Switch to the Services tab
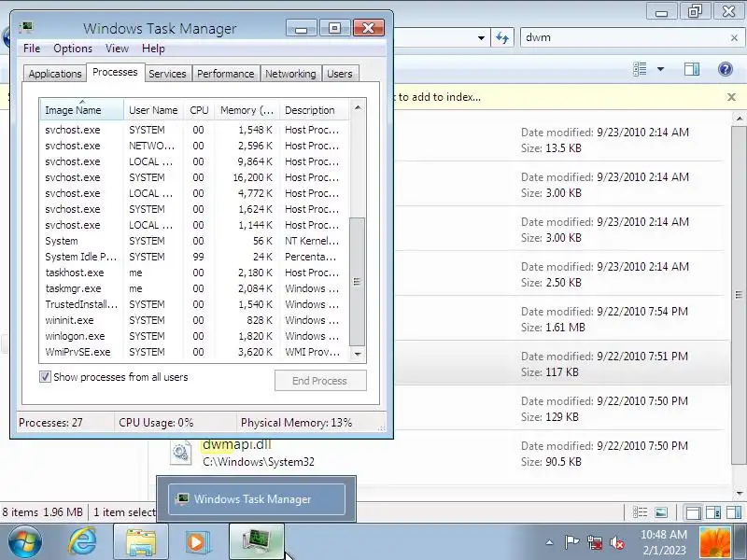Image resolution: width=747 pixels, height=560 pixels. pos(167,74)
